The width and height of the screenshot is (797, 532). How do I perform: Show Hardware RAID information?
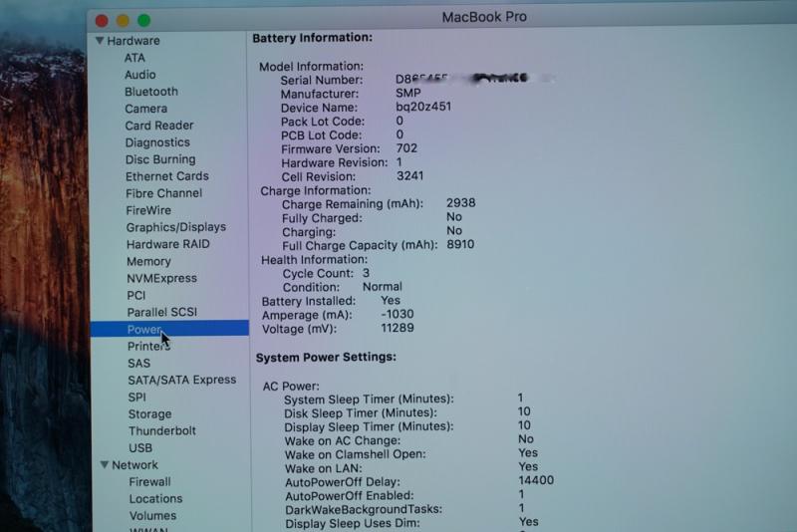pos(168,244)
